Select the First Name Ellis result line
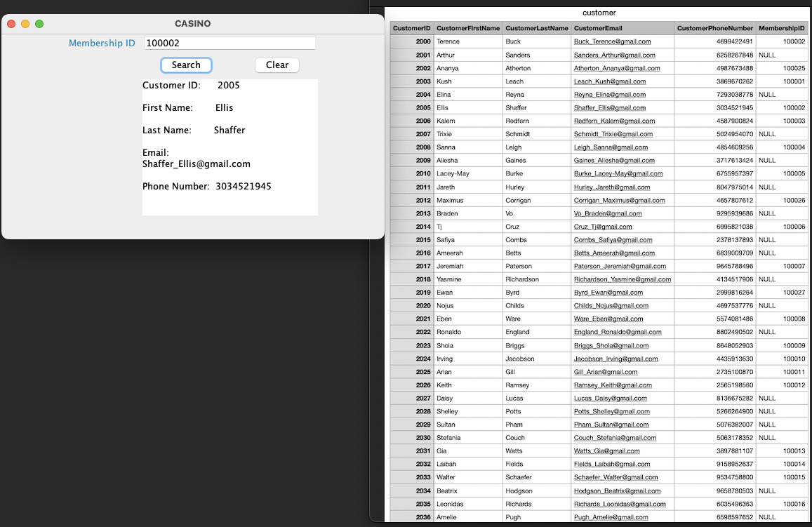The width and height of the screenshot is (812, 527). pos(188,107)
